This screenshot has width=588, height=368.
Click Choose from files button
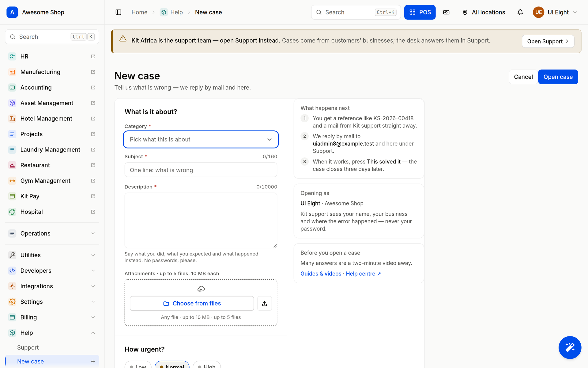[192, 303]
